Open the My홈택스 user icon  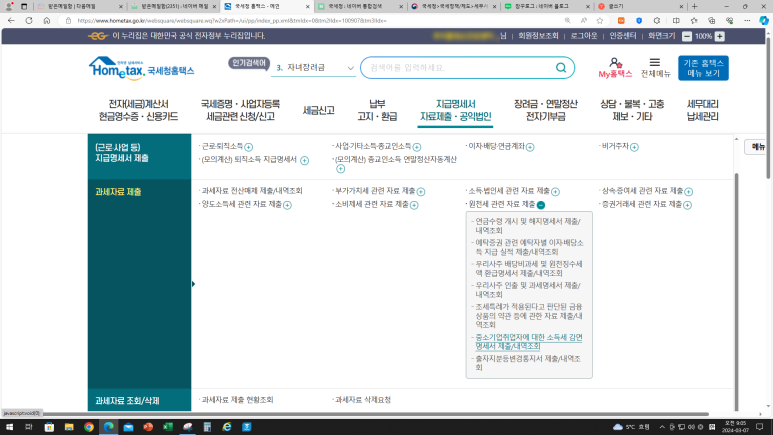(x=615, y=63)
